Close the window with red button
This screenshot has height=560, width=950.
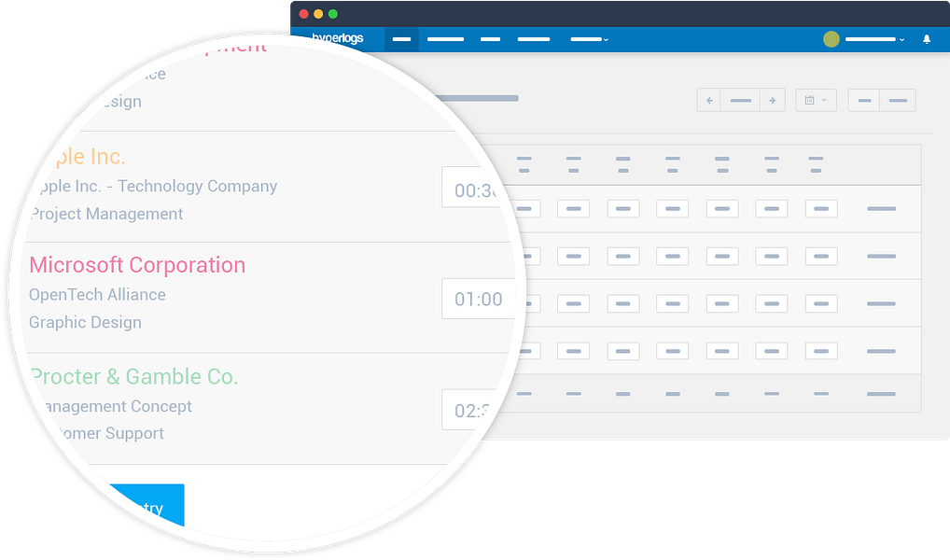tap(304, 14)
